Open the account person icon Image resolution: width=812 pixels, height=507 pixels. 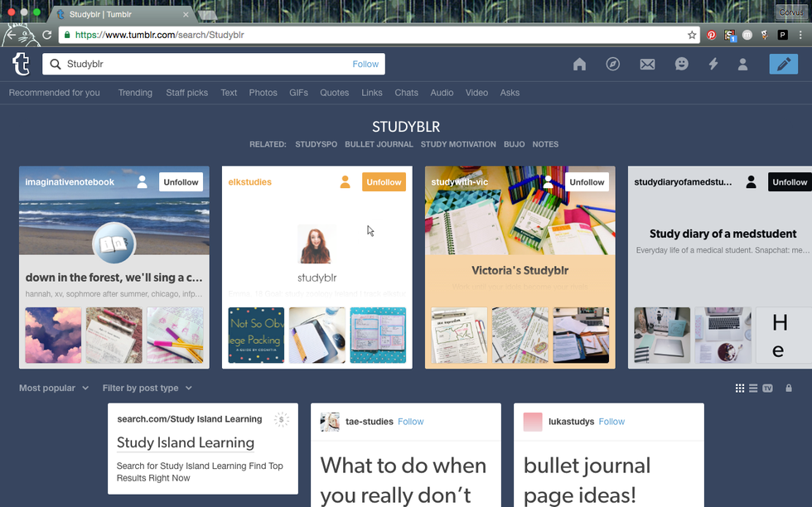743,65
